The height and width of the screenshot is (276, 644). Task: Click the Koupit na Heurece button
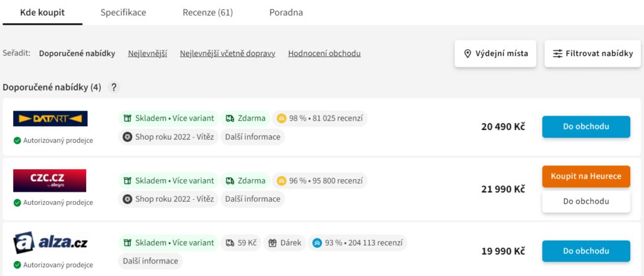pyautogui.click(x=586, y=176)
